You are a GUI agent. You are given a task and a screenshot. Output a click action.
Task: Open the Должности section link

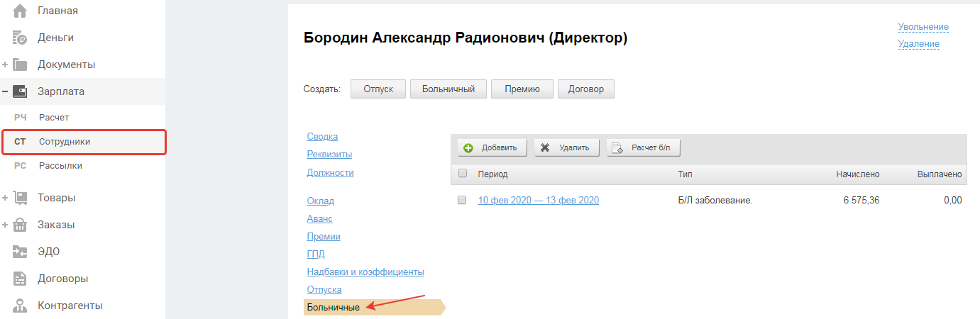[330, 172]
